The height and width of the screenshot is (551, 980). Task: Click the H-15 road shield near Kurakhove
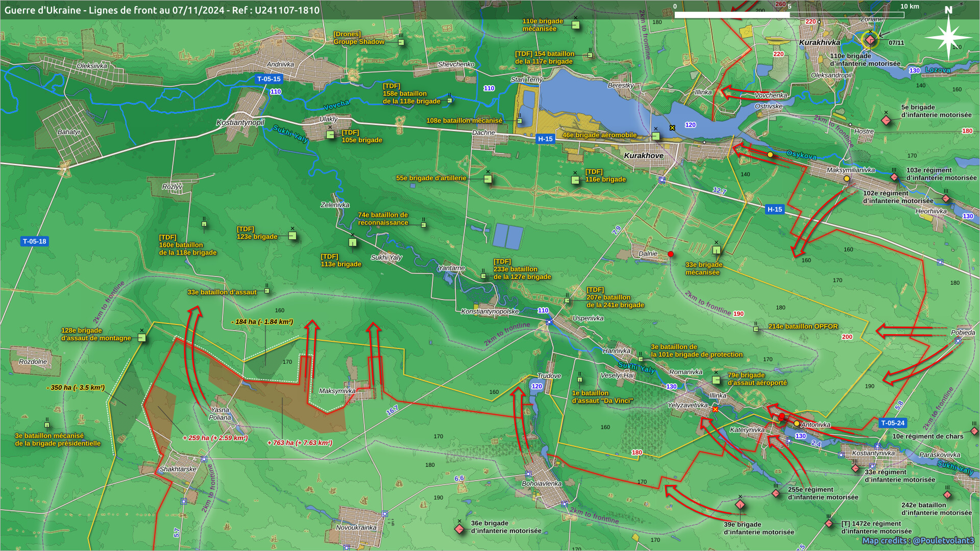[545, 139]
